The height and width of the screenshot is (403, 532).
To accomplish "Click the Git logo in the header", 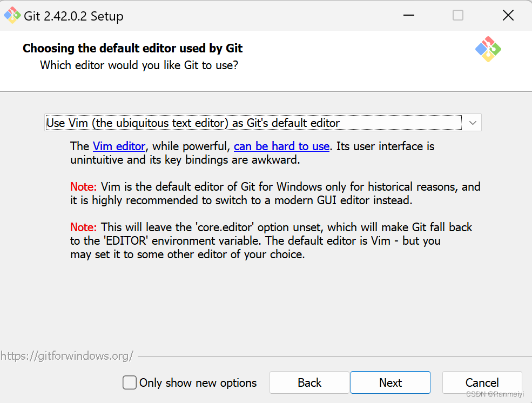I will [x=488, y=49].
